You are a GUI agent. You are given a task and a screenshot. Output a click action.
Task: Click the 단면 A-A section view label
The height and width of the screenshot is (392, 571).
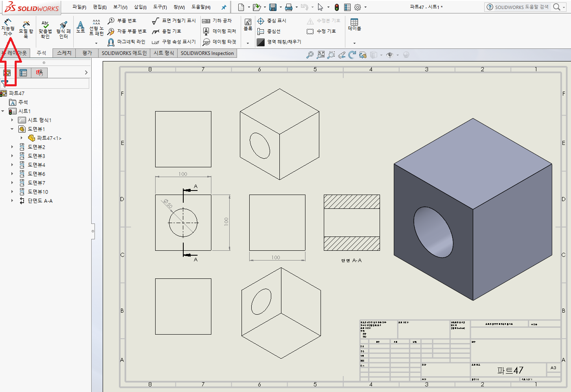click(351, 260)
